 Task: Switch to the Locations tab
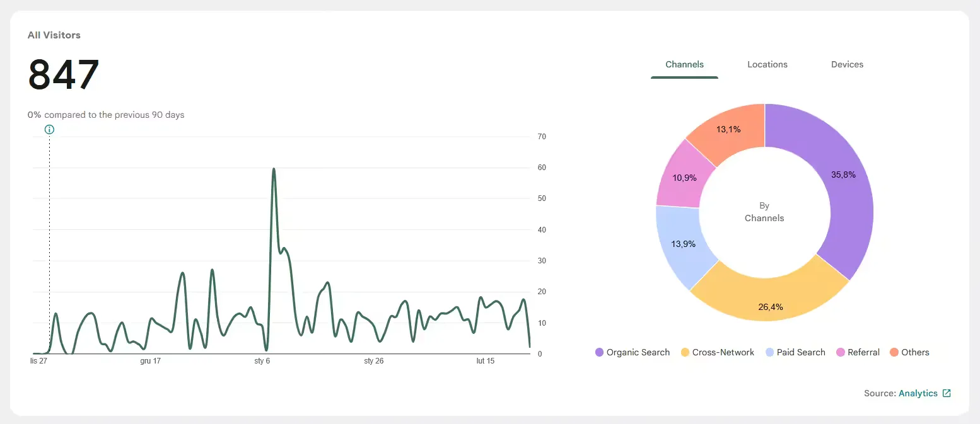(767, 64)
